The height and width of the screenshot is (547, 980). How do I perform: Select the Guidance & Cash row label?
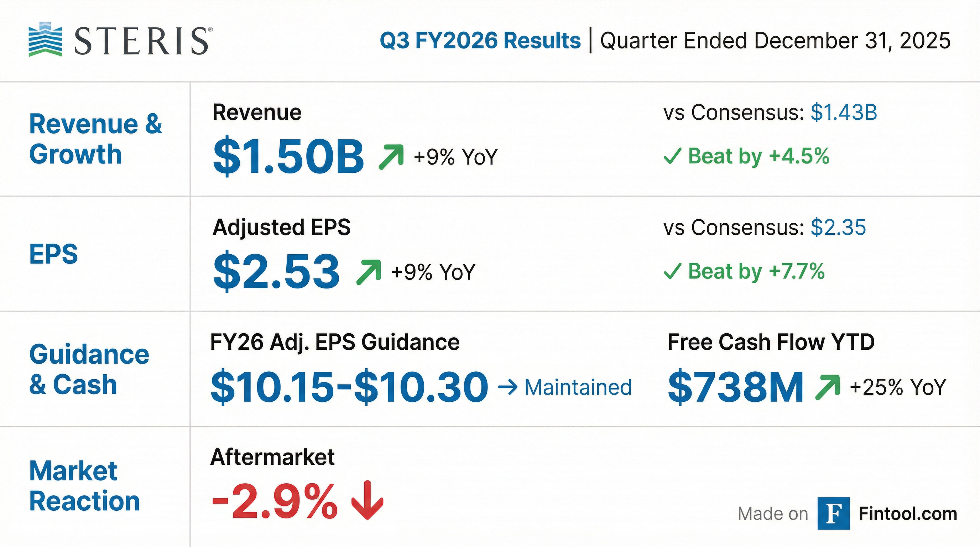(89, 369)
